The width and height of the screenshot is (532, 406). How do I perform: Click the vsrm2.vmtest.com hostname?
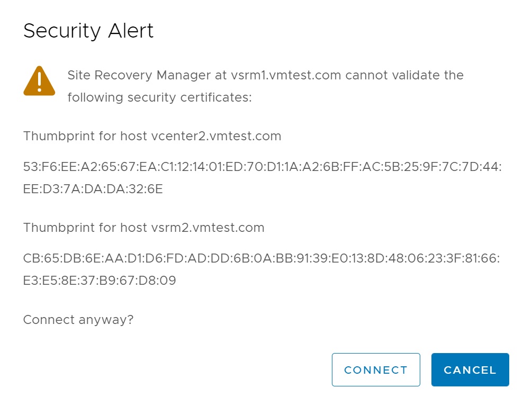(208, 228)
